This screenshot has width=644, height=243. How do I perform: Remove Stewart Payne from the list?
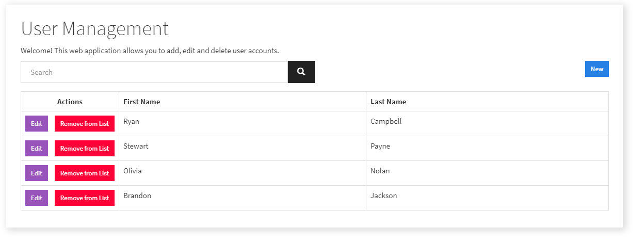tap(85, 149)
